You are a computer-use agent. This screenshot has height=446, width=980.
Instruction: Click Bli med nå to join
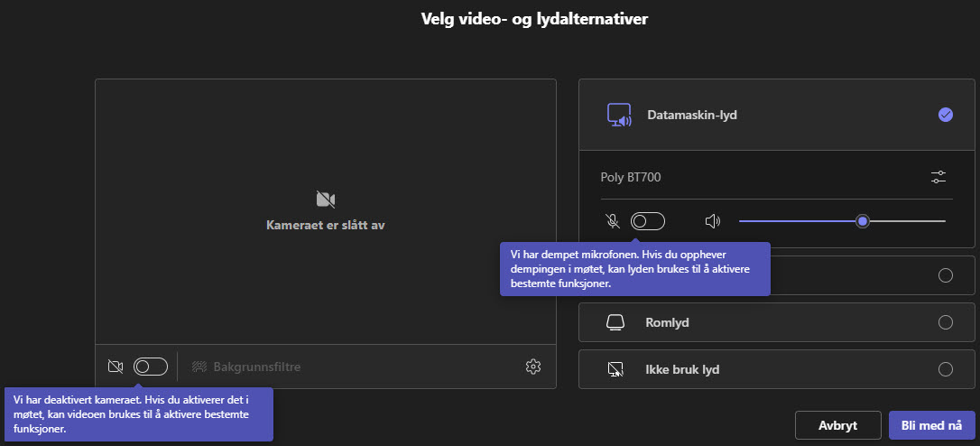tap(931, 425)
